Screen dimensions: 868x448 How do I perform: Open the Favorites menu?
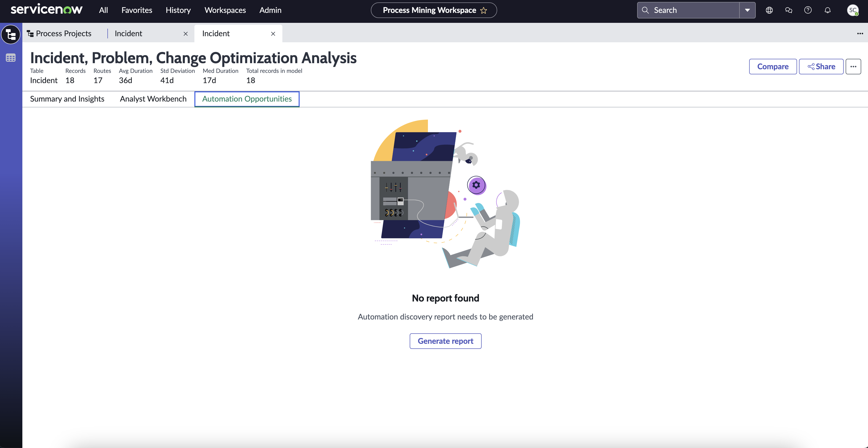[137, 10]
